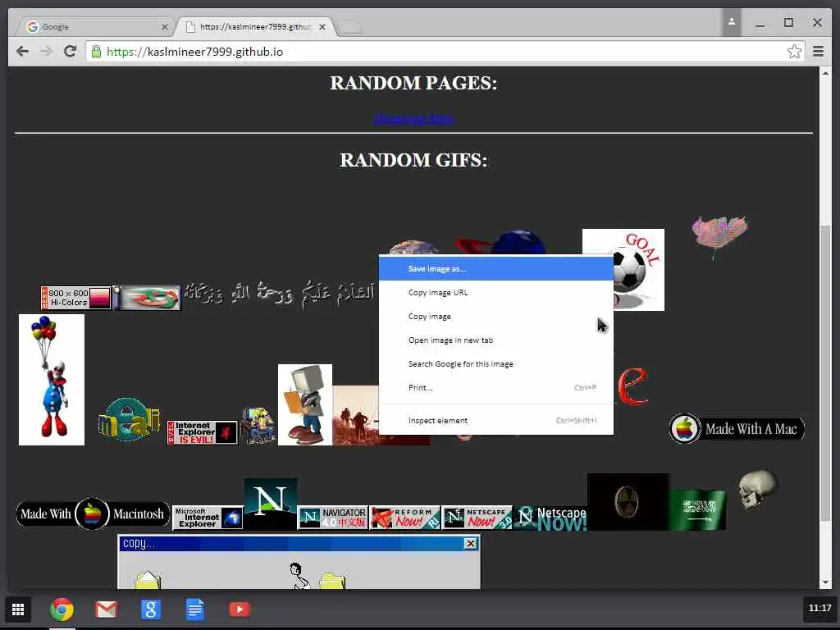Open a new tab
This screenshot has height=630, width=840.
coord(350,27)
